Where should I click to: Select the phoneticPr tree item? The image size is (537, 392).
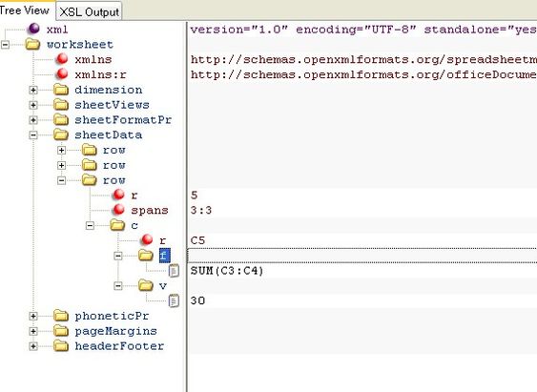pyautogui.click(x=112, y=316)
